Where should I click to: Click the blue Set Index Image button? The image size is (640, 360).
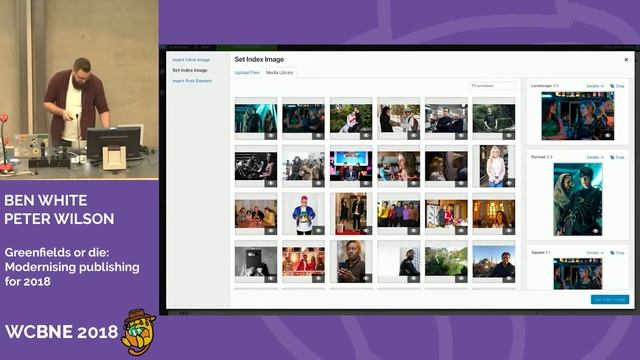610,300
